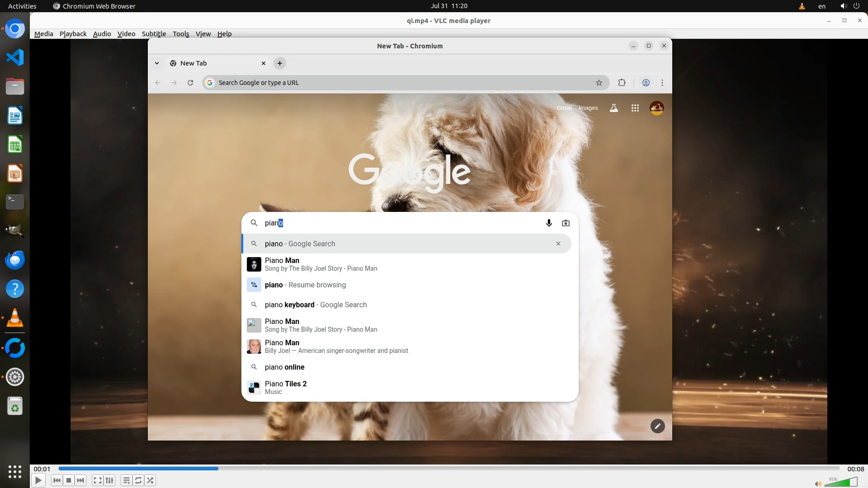The width and height of the screenshot is (868, 488).
Task: Click the previous media button
Action: click(57, 480)
